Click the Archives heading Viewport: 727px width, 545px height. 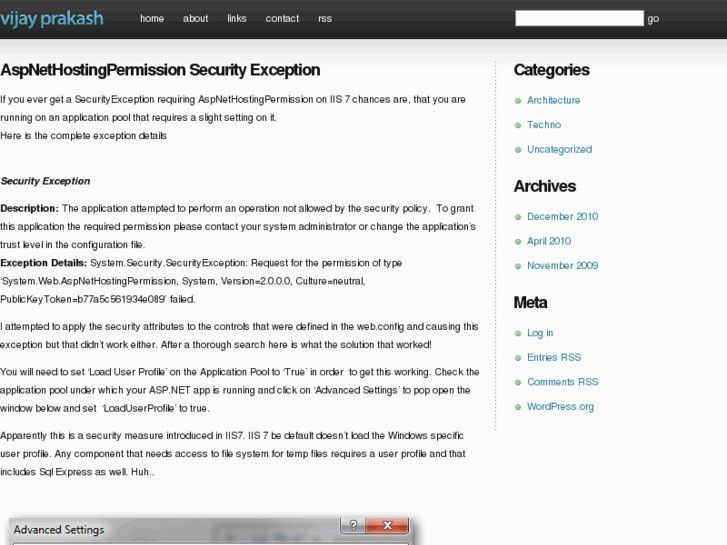click(544, 186)
